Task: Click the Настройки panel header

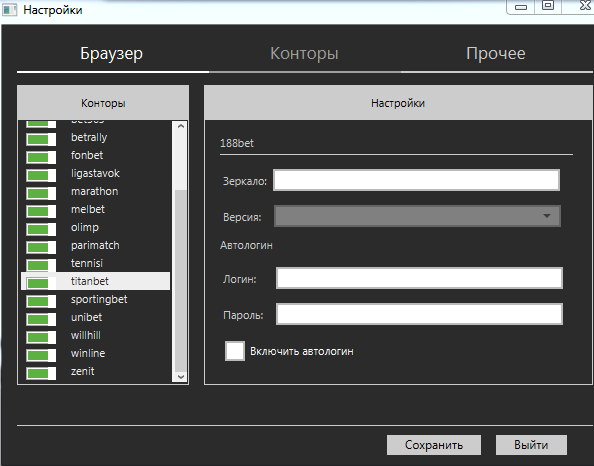Action: (398, 103)
